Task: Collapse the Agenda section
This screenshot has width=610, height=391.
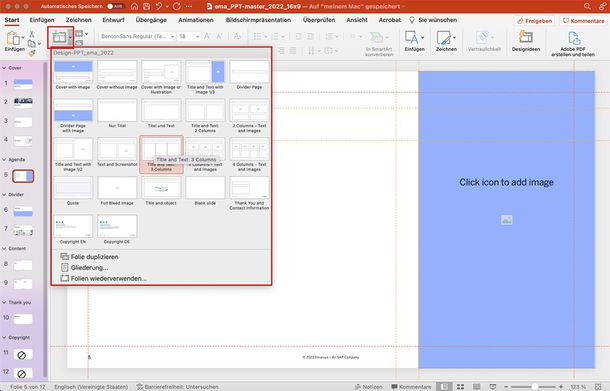Action: coord(4,160)
